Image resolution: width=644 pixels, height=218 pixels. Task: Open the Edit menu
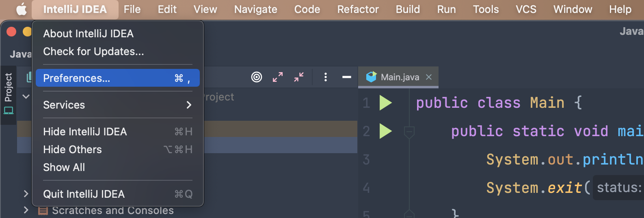(167, 9)
